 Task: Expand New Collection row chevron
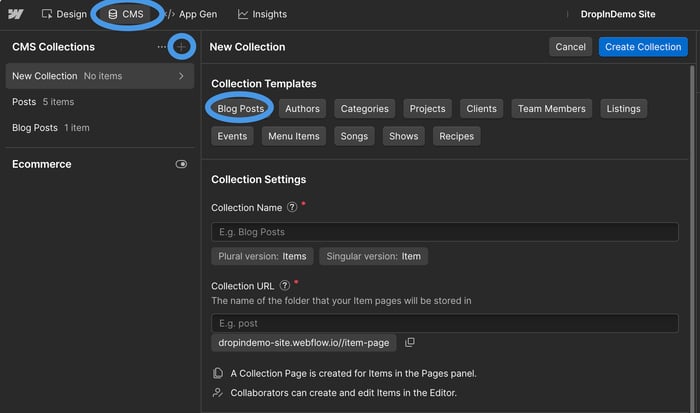(x=181, y=76)
